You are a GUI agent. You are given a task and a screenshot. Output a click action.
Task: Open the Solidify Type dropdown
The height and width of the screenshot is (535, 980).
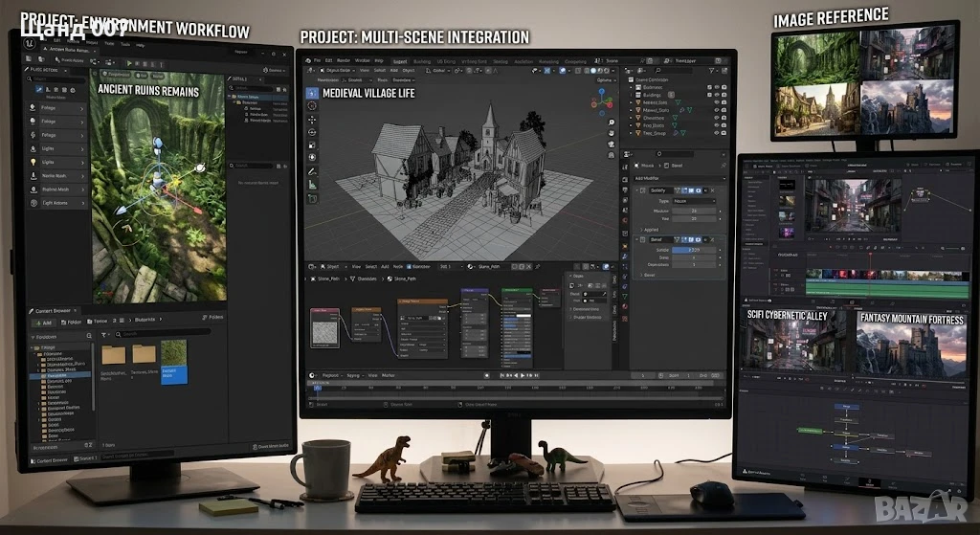[695, 201]
